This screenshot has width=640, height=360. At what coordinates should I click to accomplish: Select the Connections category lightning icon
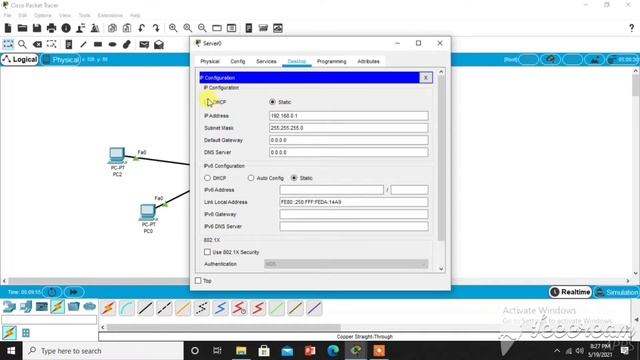58,306
